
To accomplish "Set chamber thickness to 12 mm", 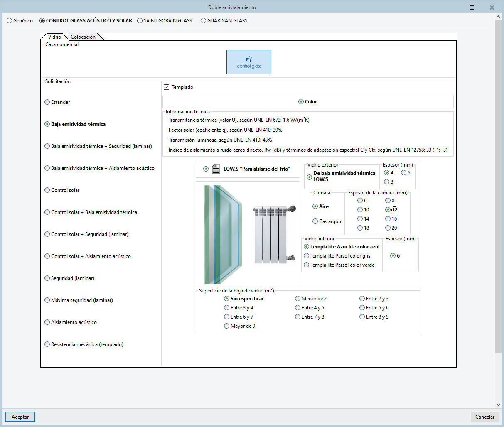I will (x=391, y=210).
